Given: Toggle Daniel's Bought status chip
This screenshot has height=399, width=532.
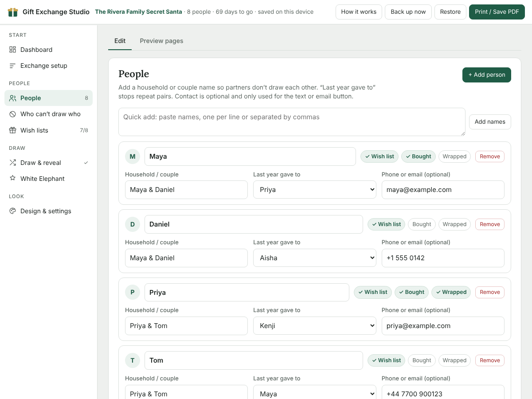Looking at the screenshot, I should (x=422, y=224).
